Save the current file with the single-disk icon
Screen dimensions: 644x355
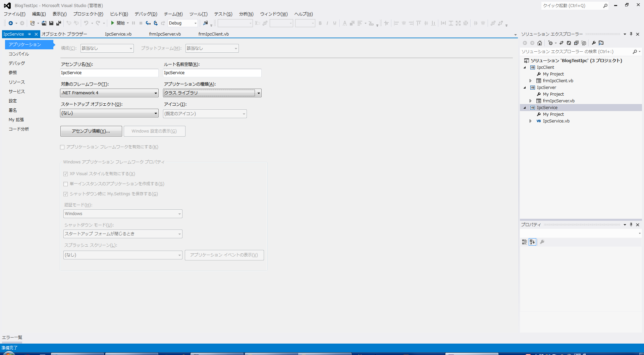click(x=51, y=23)
